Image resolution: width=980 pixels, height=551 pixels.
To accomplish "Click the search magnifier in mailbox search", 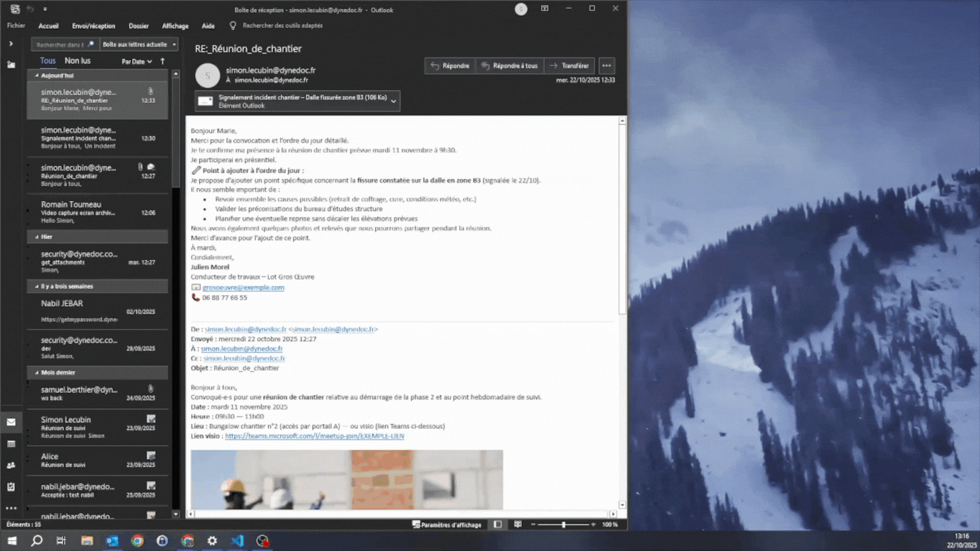I will [91, 45].
